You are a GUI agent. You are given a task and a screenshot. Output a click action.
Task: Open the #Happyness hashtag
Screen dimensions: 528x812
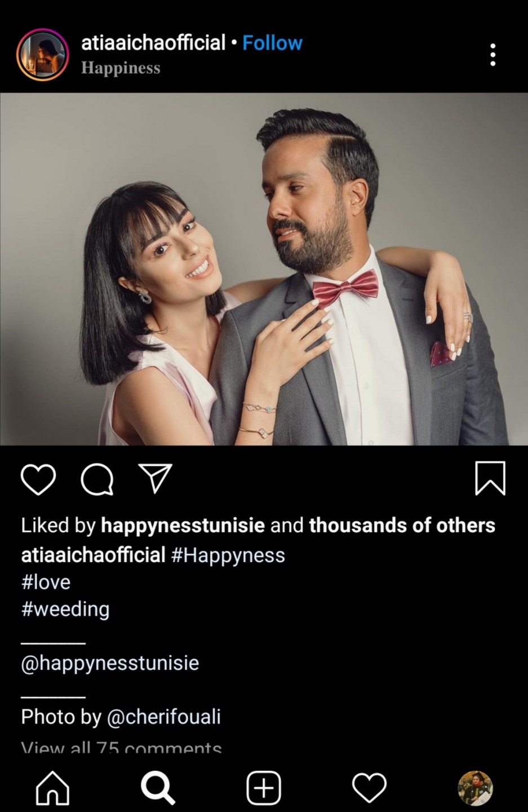[228, 555]
